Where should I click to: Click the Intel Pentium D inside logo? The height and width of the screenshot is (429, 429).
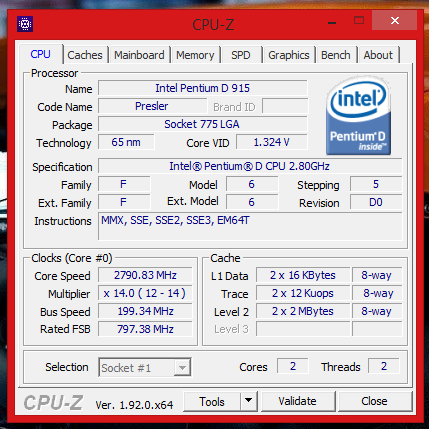pos(358,116)
